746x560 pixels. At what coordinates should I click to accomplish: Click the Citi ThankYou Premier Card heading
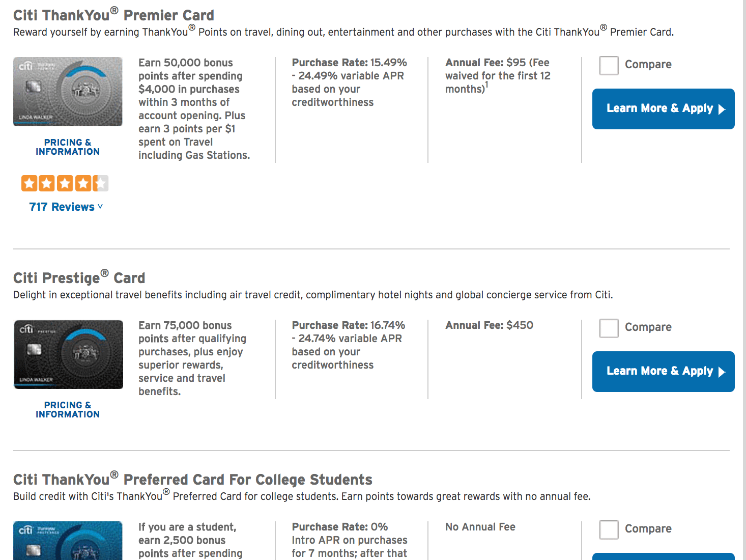[113, 14]
